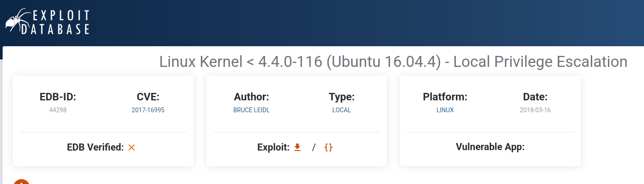Open CVE 2017-16995 link
Screen dimensions: 644x184
(148, 110)
